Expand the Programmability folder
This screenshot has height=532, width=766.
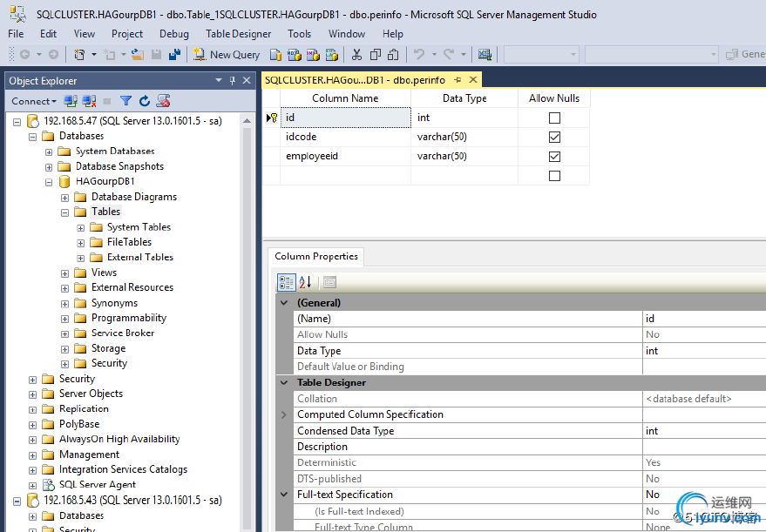(64, 319)
